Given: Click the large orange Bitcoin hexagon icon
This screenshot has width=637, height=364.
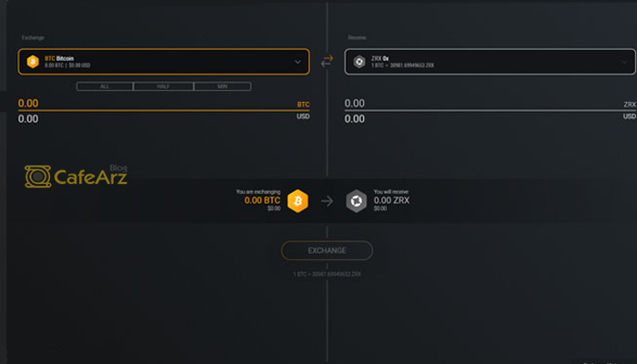Looking at the screenshot, I should 298,201.
